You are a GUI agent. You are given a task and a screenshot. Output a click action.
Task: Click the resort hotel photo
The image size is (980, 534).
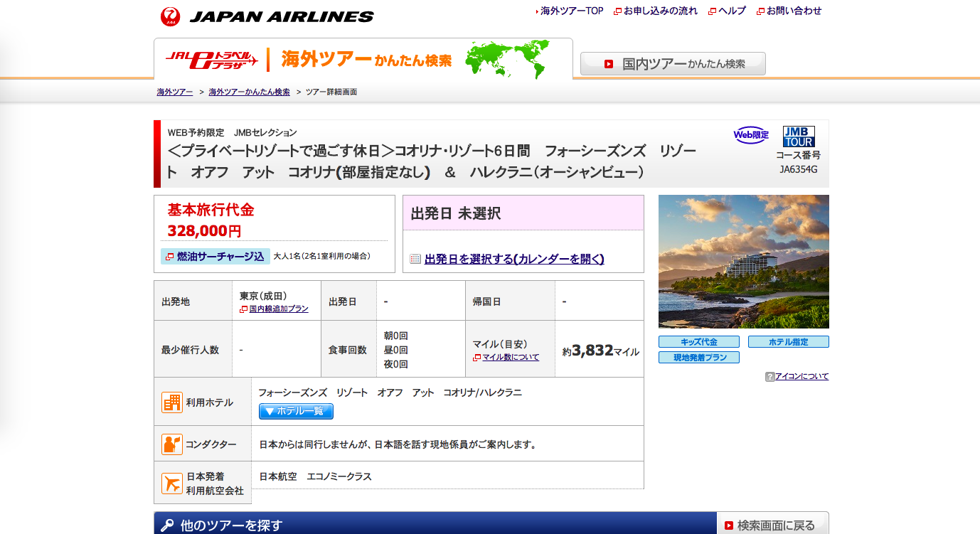(x=744, y=262)
